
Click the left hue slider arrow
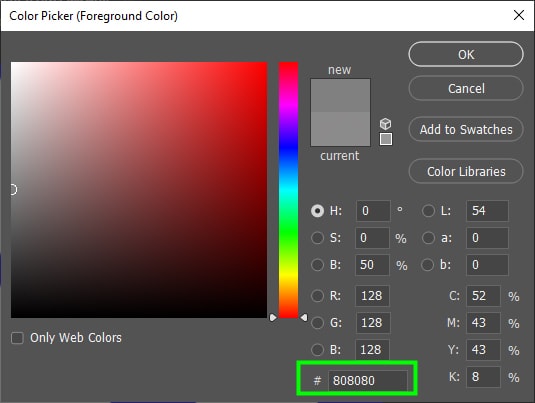[x=273, y=318]
